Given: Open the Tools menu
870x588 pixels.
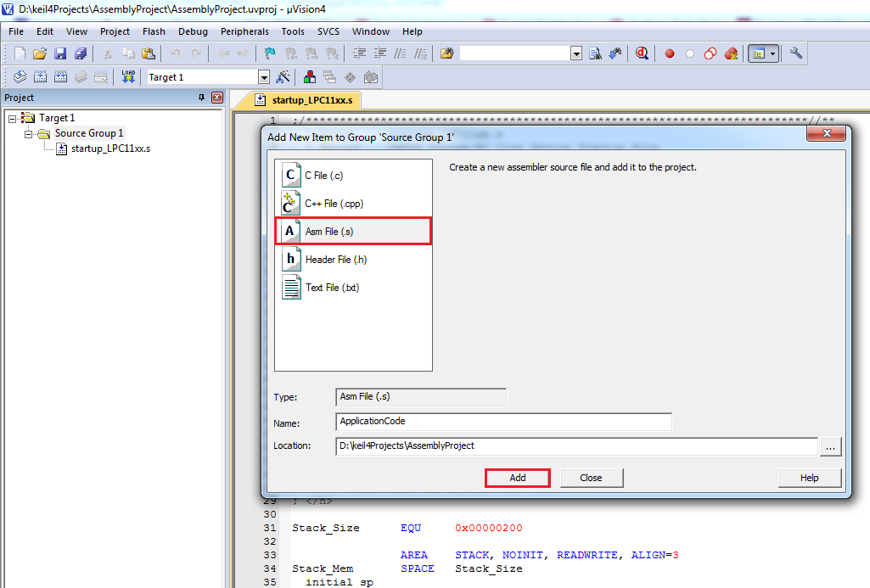Looking at the screenshot, I should (x=293, y=31).
